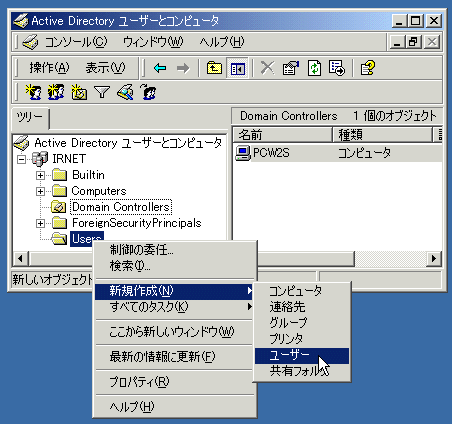The height and width of the screenshot is (424, 452).
Task: Open the 操作(A) menu
Action: point(49,68)
